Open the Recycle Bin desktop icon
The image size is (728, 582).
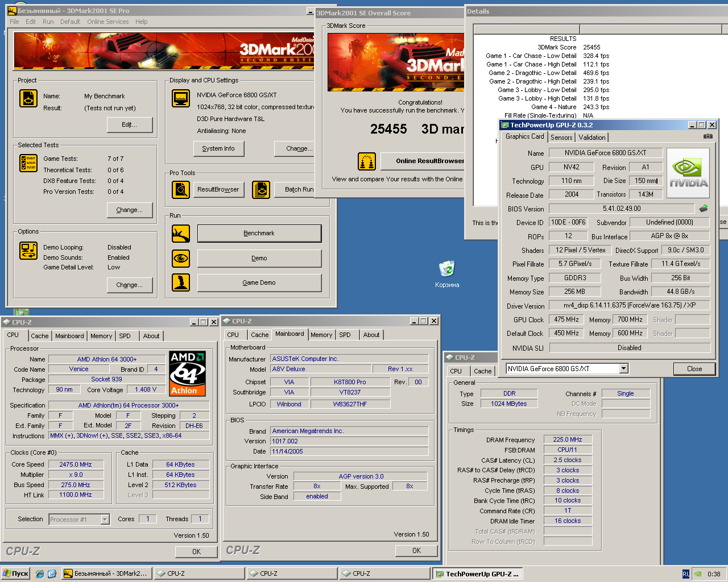[x=447, y=274]
